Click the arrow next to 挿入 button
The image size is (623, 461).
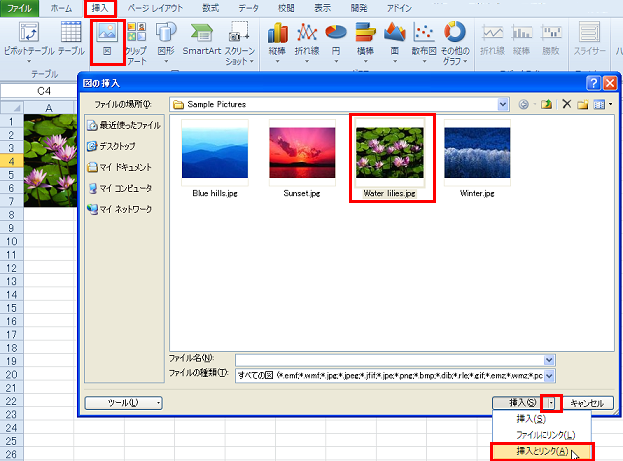[x=552, y=402]
